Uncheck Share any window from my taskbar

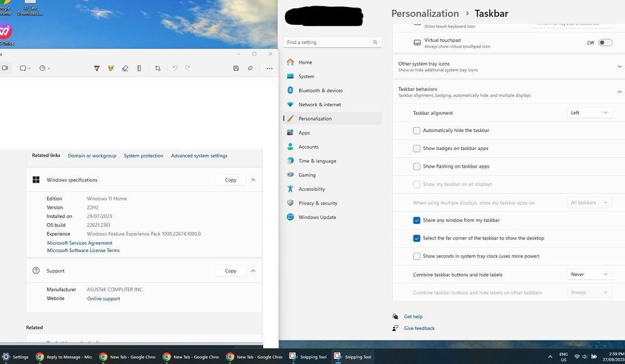point(417,220)
